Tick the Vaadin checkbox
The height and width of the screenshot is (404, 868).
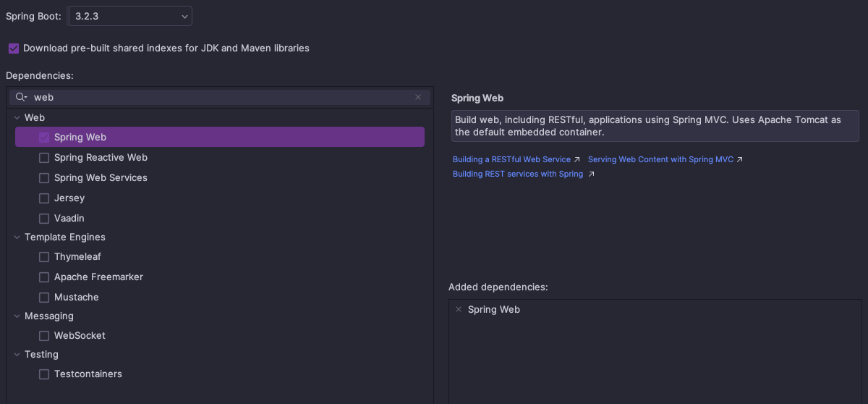(x=44, y=218)
